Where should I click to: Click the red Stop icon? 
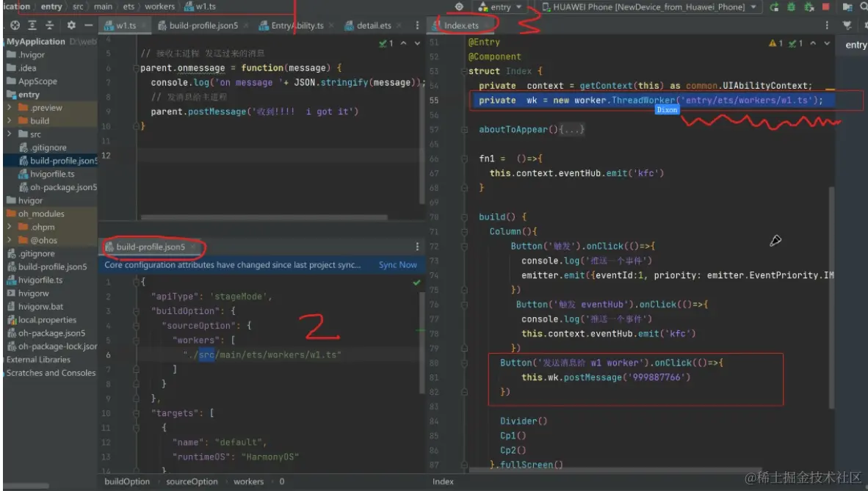coord(825,7)
